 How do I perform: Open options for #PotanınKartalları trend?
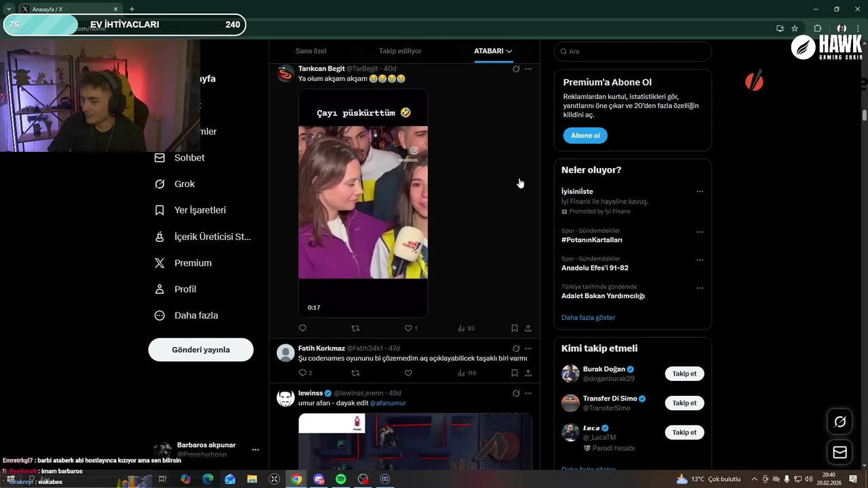[700, 232]
